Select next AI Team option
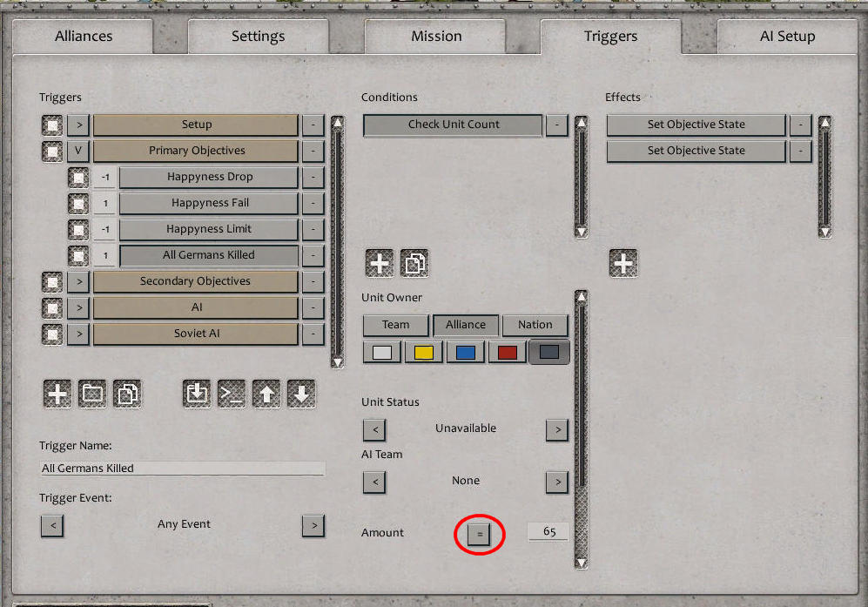 click(x=557, y=482)
